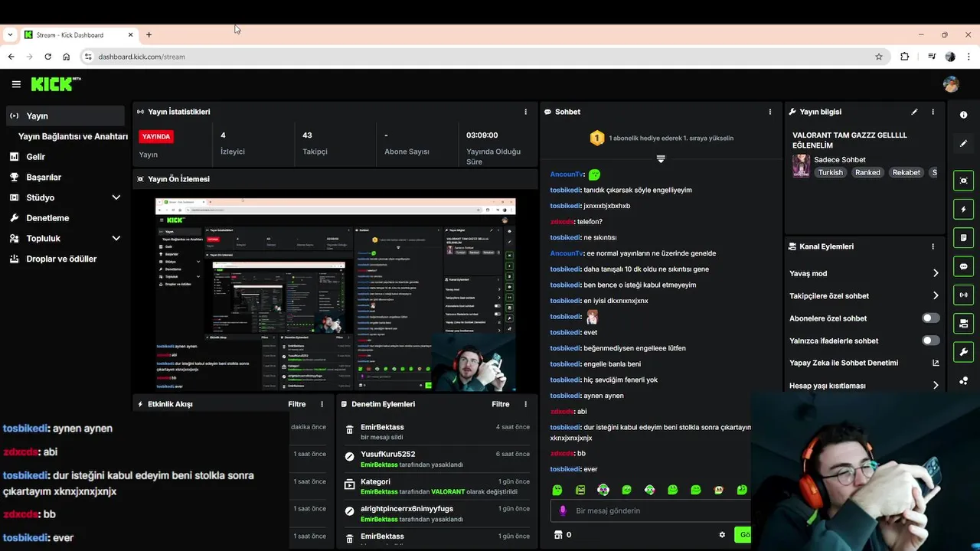Click the Turkish tag

pos(830,172)
